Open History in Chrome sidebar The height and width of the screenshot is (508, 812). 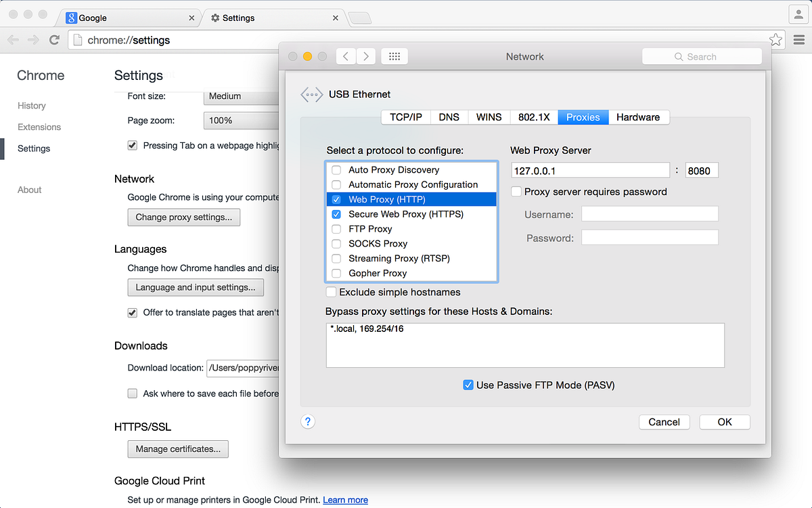pyautogui.click(x=32, y=106)
